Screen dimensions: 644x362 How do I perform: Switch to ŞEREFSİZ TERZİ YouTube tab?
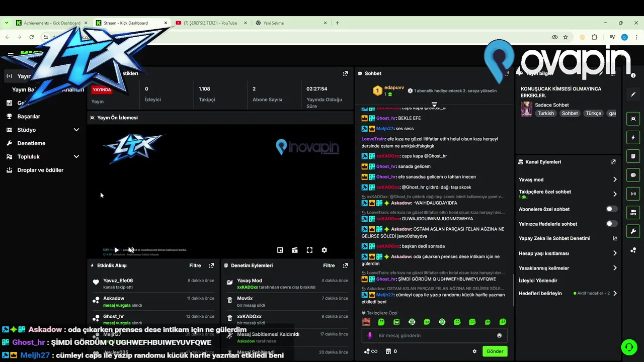(x=211, y=23)
